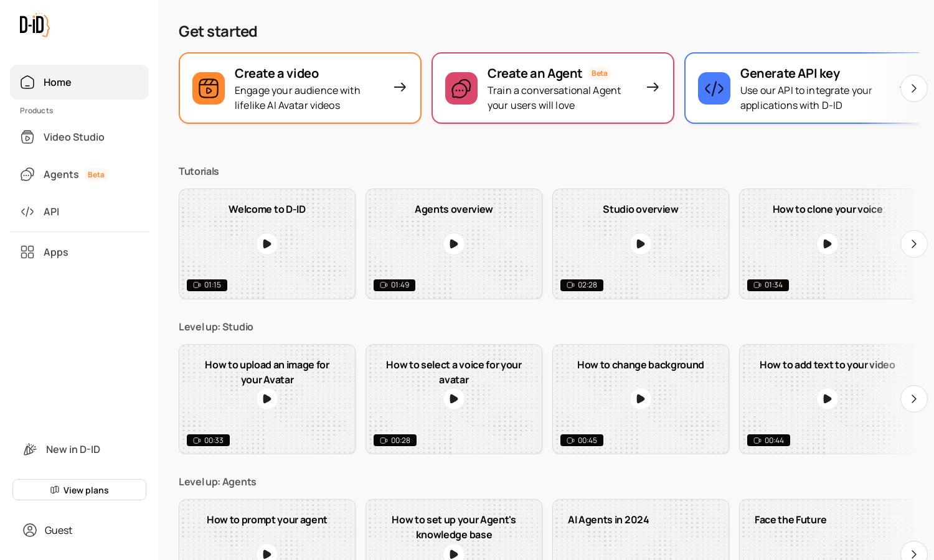The width and height of the screenshot is (934, 560).
Task: Play the Studio overview tutorial
Action: pos(641,244)
